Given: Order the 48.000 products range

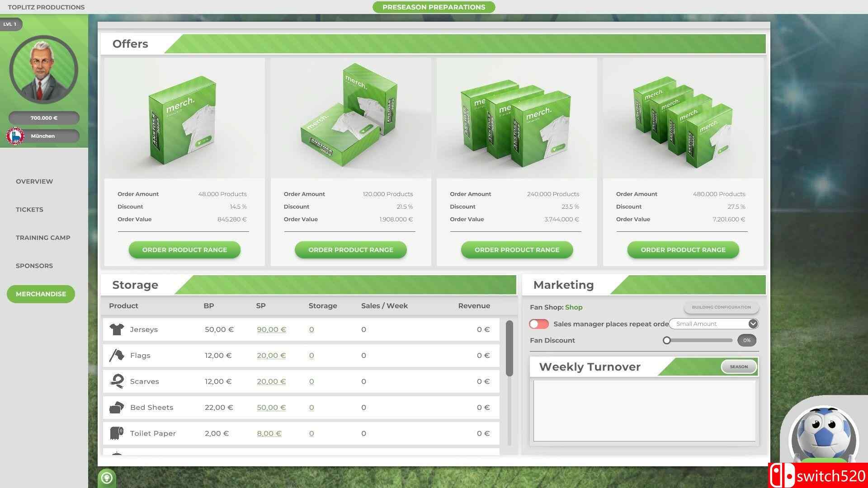Looking at the screenshot, I should (x=184, y=250).
